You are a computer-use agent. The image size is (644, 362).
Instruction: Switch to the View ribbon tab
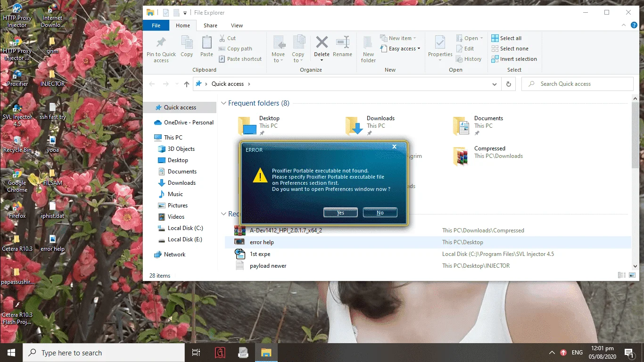[237, 25]
